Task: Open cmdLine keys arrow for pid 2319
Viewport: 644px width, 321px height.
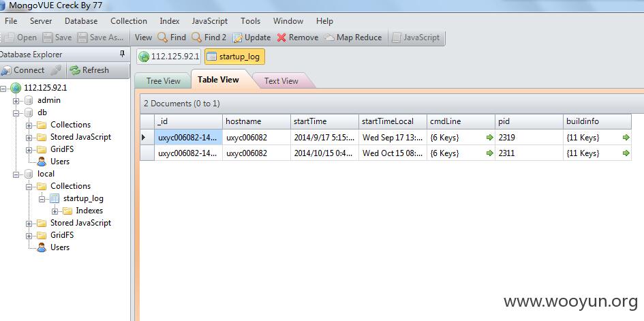Action: (x=489, y=138)
